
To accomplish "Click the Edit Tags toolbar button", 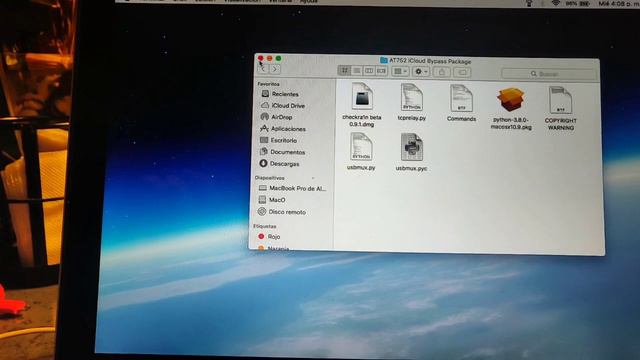I will (462, 73).
